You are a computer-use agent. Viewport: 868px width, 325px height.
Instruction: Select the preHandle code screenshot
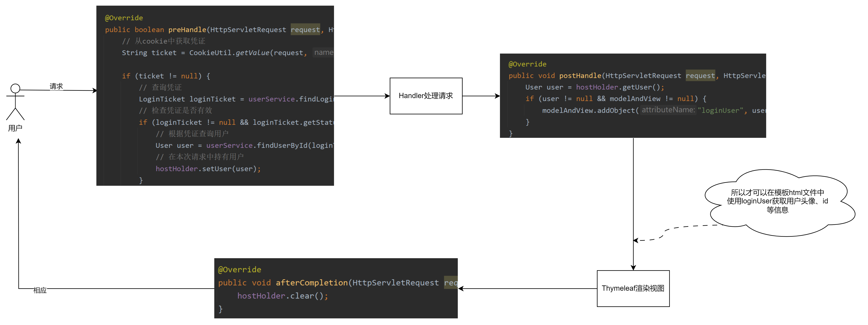(215, 96)
